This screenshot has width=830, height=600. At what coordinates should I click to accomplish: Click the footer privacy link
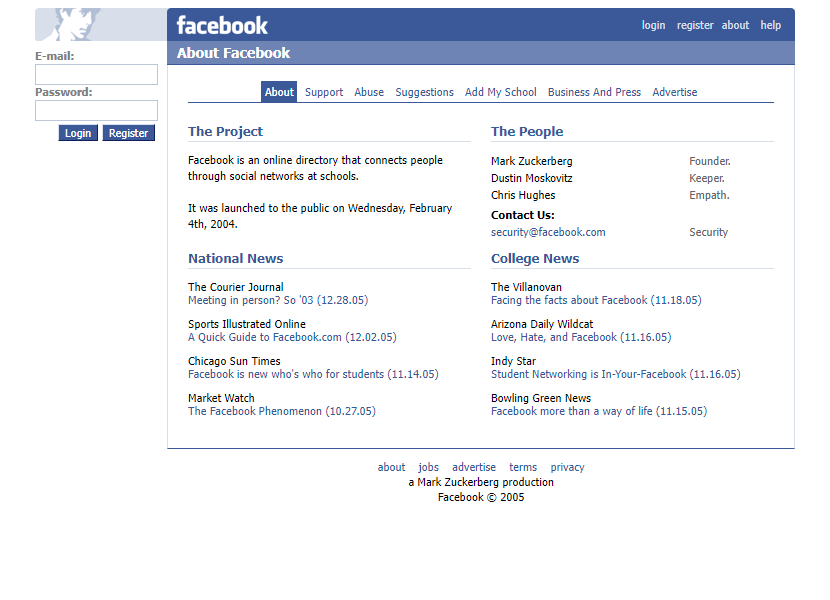(x=567, y=467)
